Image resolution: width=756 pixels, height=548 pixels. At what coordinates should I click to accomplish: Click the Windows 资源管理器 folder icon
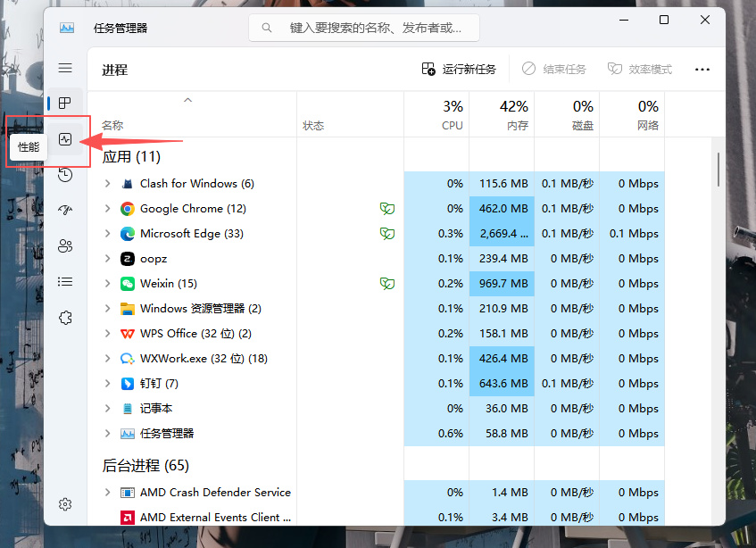pos(128,309)
